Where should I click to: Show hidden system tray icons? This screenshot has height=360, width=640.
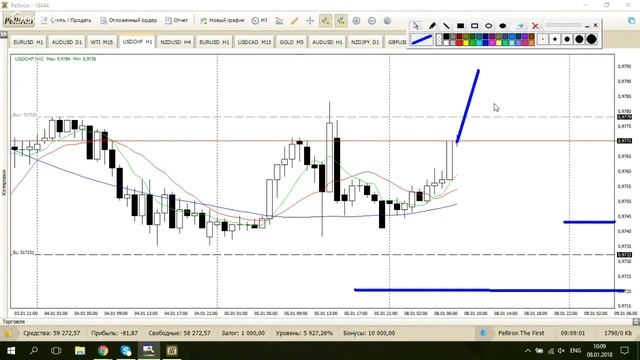tap(528, 351)
